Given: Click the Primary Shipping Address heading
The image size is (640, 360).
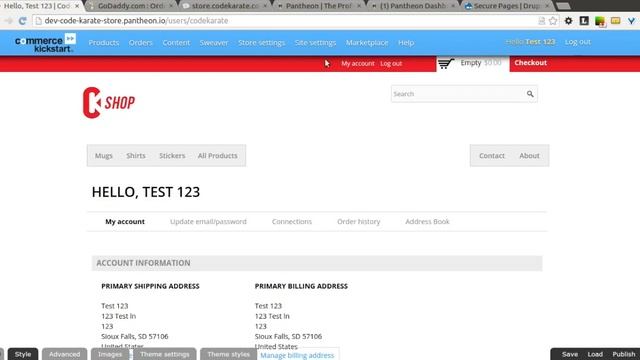Looking at the screenshot, I should [150, 286].
